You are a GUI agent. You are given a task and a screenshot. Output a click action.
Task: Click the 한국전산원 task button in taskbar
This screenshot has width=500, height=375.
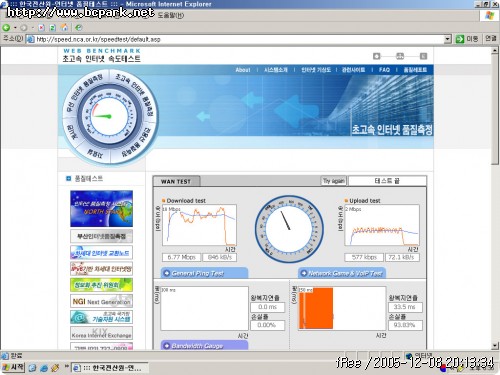click(110, 368)
